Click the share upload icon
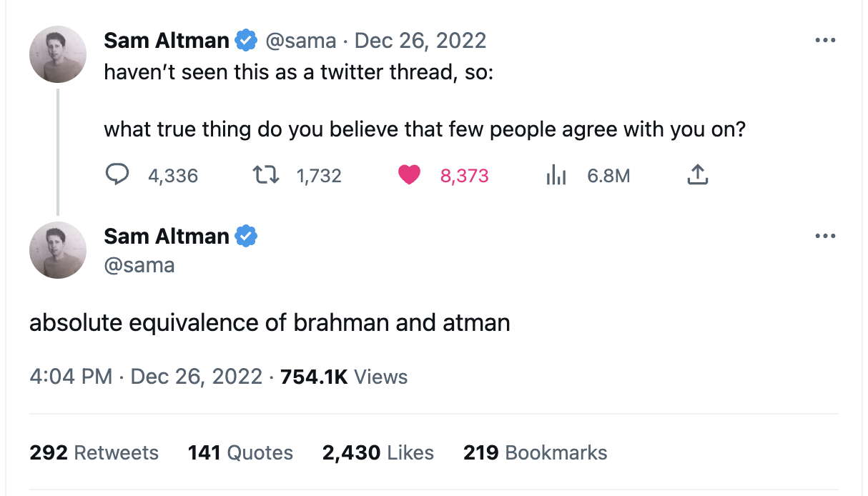This screenshot has width=868, height=496. pos(697,175)
